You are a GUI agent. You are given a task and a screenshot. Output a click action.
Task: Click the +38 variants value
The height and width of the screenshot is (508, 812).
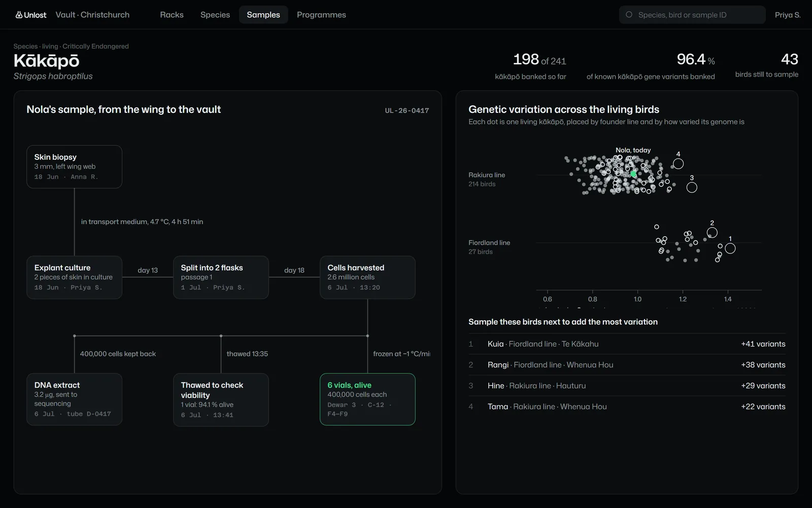763,365
